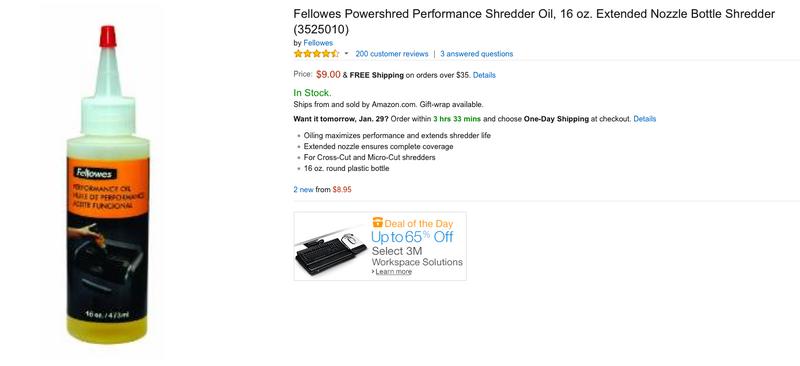Click the $9.00 price
Screen dimensions: 800x366
(328, 75)
